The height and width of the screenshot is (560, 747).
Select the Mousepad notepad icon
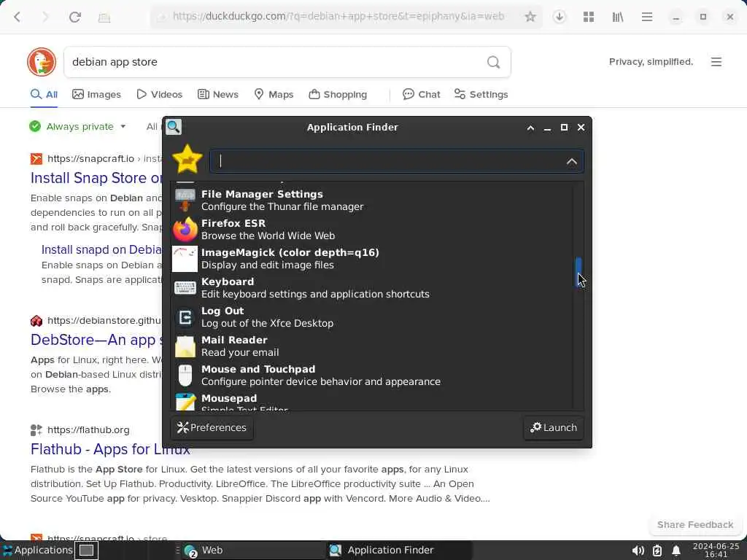pyautogui.click(x=185, y=402)
